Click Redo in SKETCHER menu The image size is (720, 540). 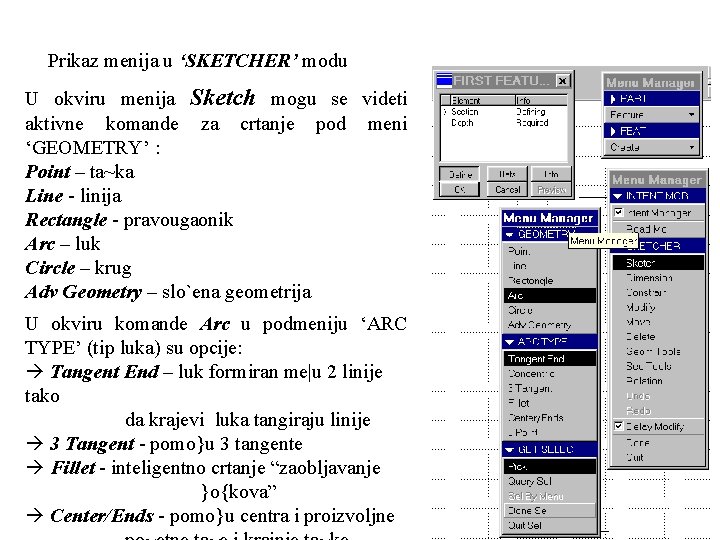(658, 410)
